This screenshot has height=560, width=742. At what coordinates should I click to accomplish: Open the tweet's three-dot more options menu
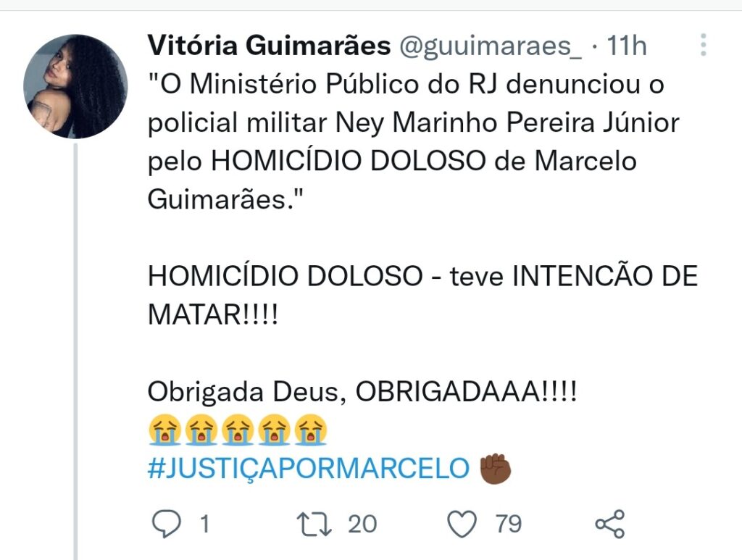tap(704, 45)
